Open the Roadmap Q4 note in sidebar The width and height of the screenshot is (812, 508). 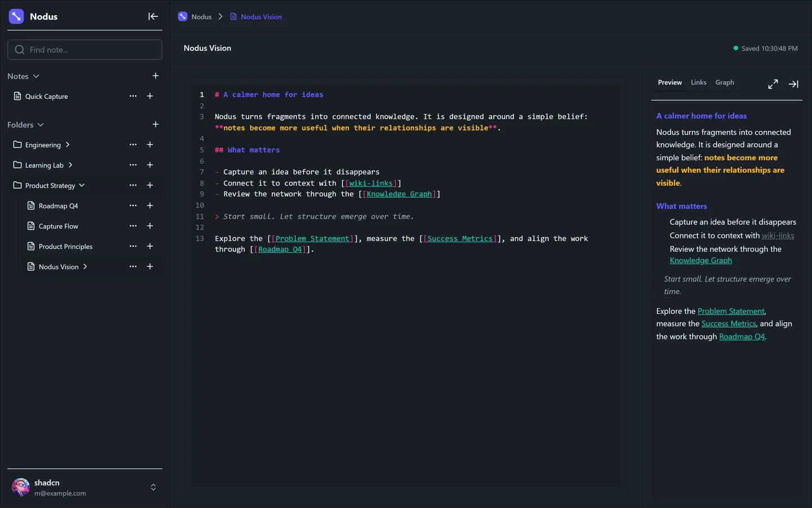58,206
